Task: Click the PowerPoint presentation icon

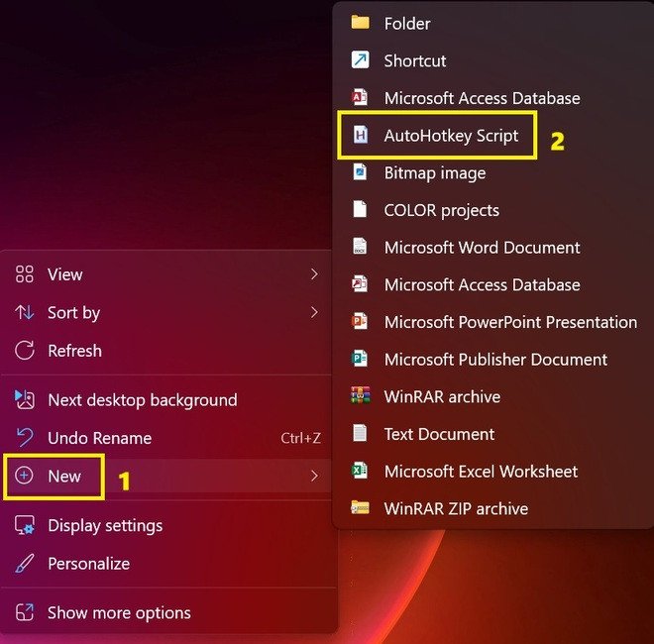Action: point(360,321)
